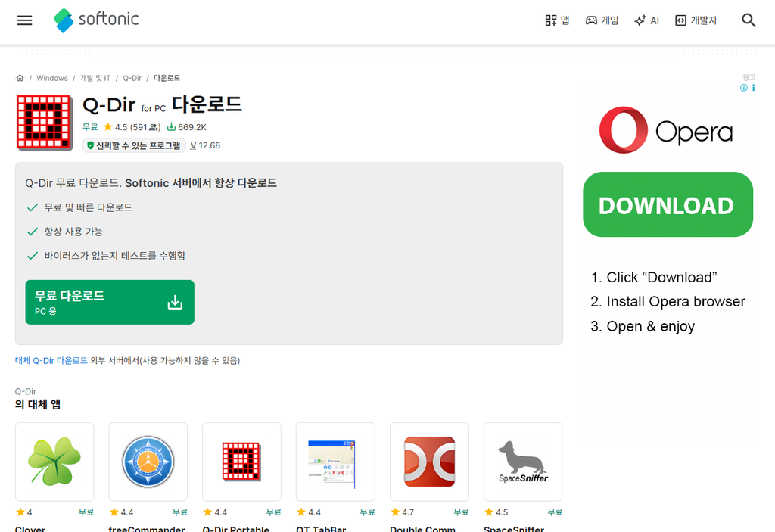The width and height of the screenshot is (775, 532).
Task: Click 다운로드 text in breadcrumb
Action: click(167, 78)
